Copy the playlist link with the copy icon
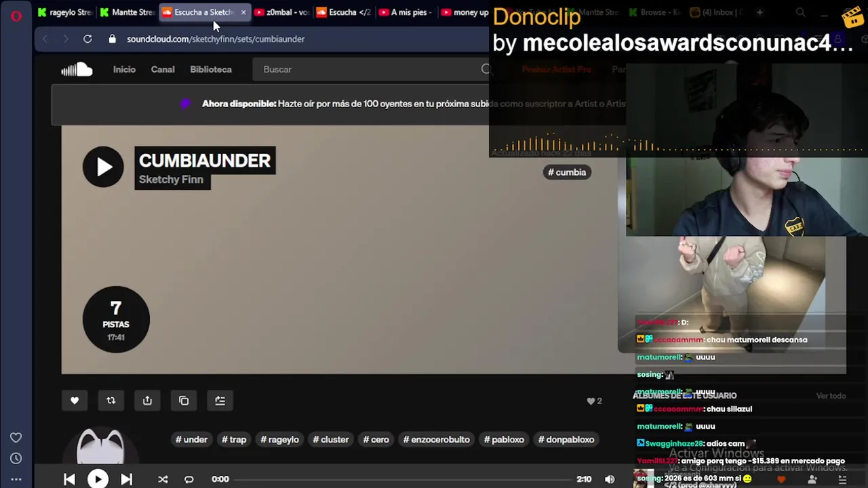This screenshot has height=488, width=868. (x=184, y=401)
